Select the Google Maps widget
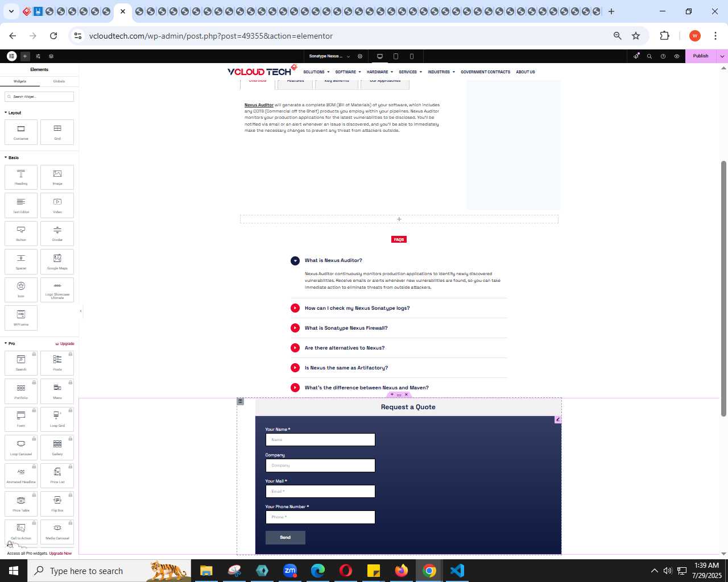Image resolution: width=728 pixels, height=582 pixels. pyautogui.click(x=57, y=261)
